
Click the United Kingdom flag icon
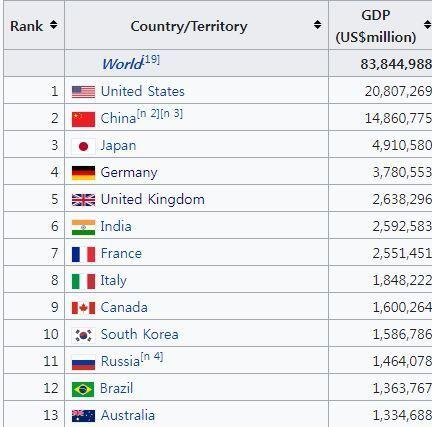click(83, 200)
